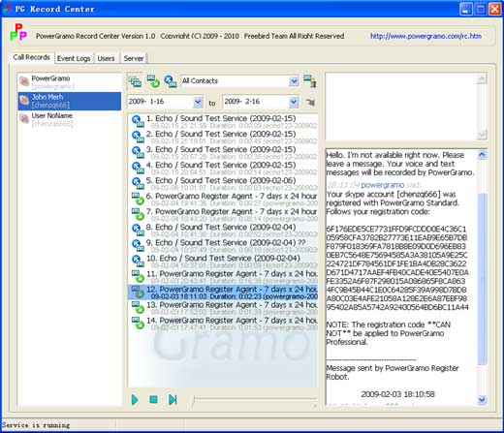Click the PowerGramo logo in the header
This screenshot has height=433, width=504.
click(18, 32)
